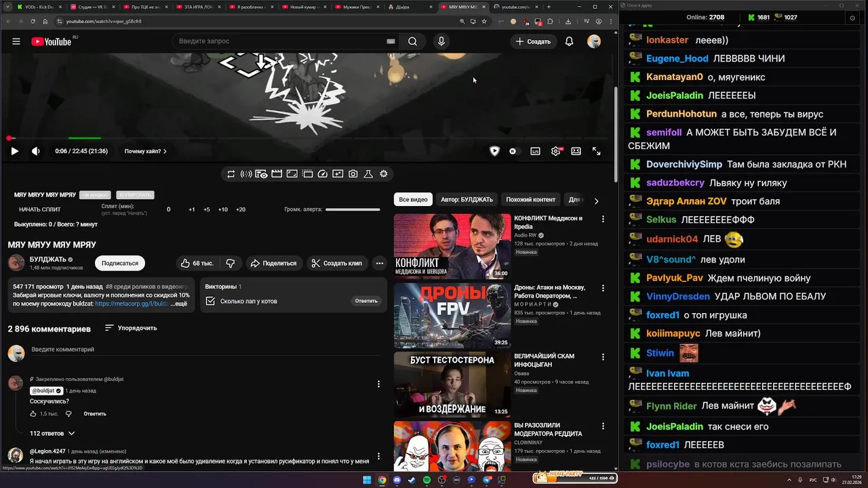This screenshot has width=868, height=488.
Task: Open the account avatar menu
Action: tap(594, 41)
